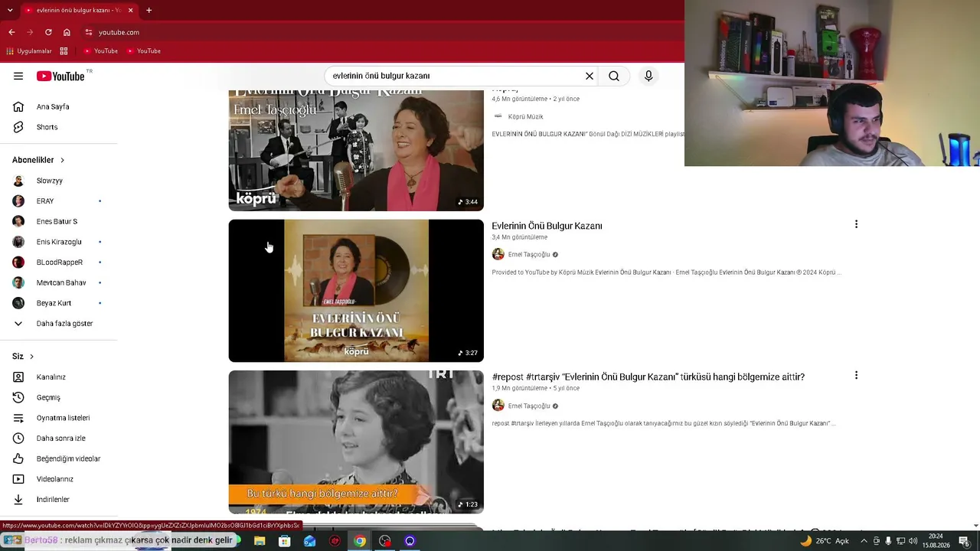
Task: Open the volume control in system tray
Action: tap(913, 541)
